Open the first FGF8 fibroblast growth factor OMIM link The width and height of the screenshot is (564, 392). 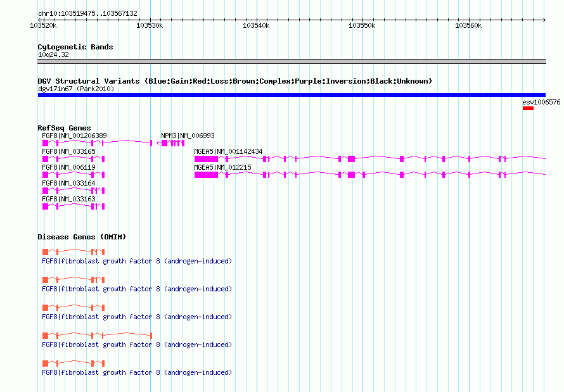click(137, 261)
